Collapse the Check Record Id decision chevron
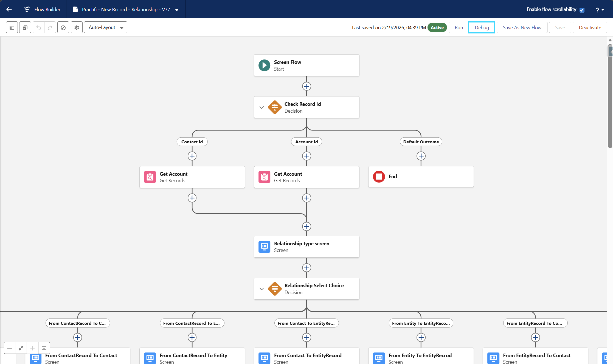Viewport: 613px width, 364px height. pos(262,107)
